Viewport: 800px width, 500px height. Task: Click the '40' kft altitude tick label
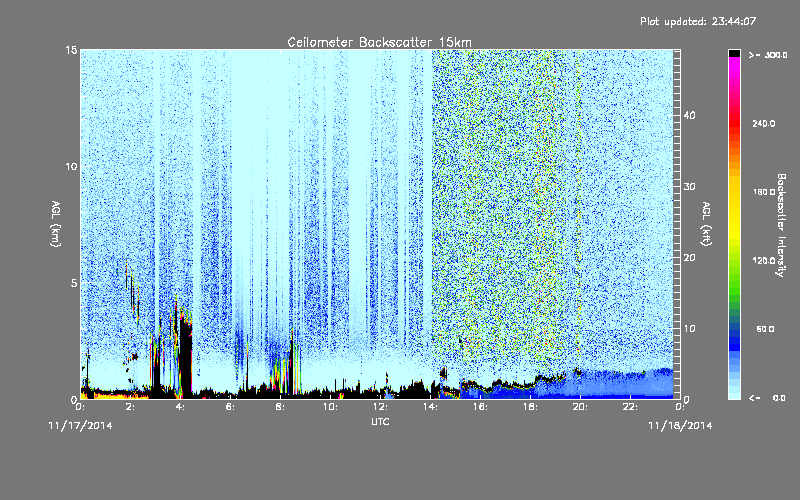coord(689,115)
